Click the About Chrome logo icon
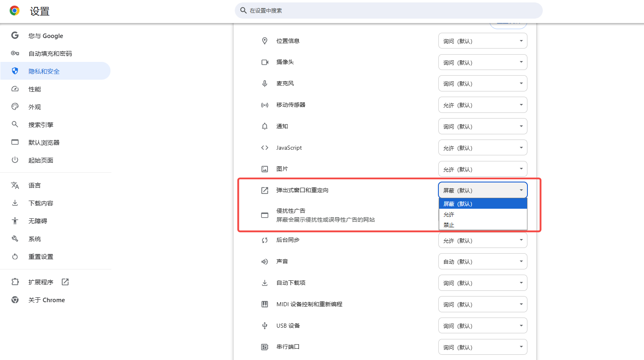Viewport: 644px width, 360px height. [x=15, y=300]
